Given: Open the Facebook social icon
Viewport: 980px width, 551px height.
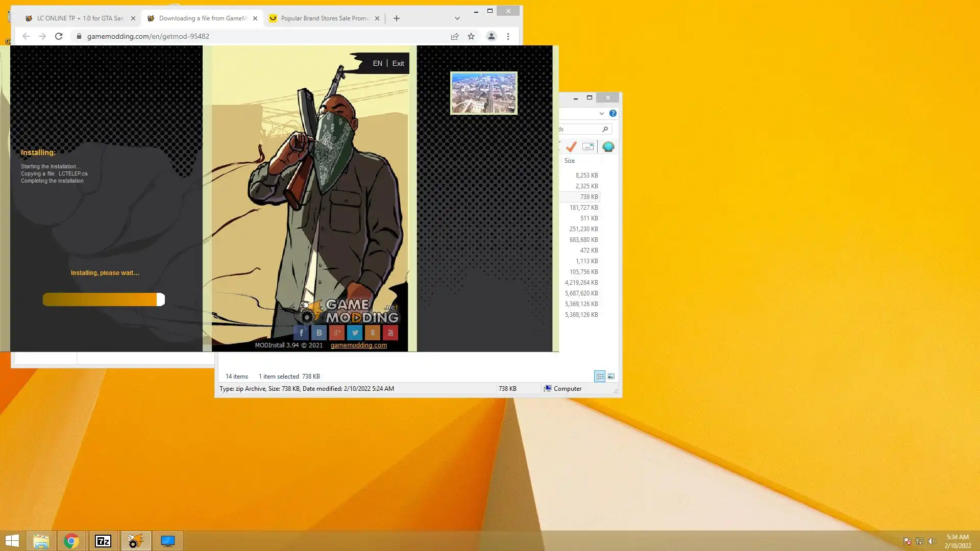Looking at the screenshot, I should pyautogui.click(x=301, y=333).
